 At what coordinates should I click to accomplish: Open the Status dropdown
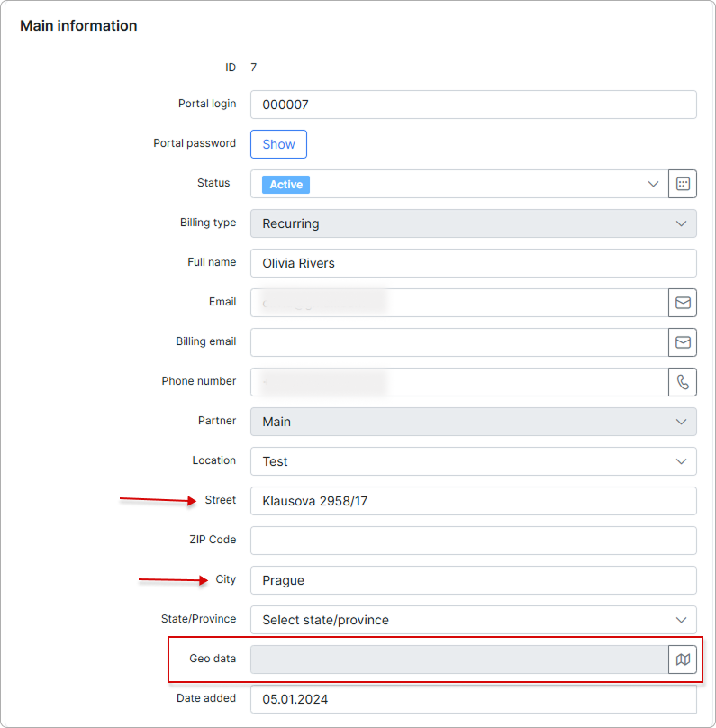[x=459, y=184]
